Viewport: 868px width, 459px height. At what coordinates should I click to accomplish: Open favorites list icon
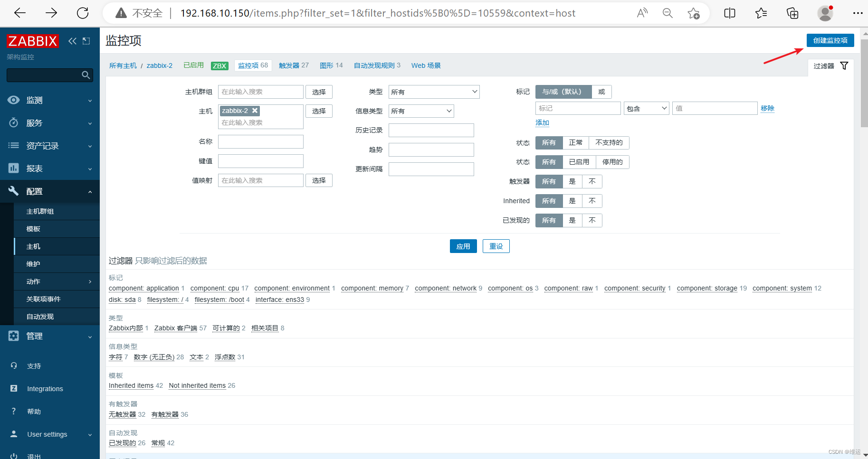point(761,13)
